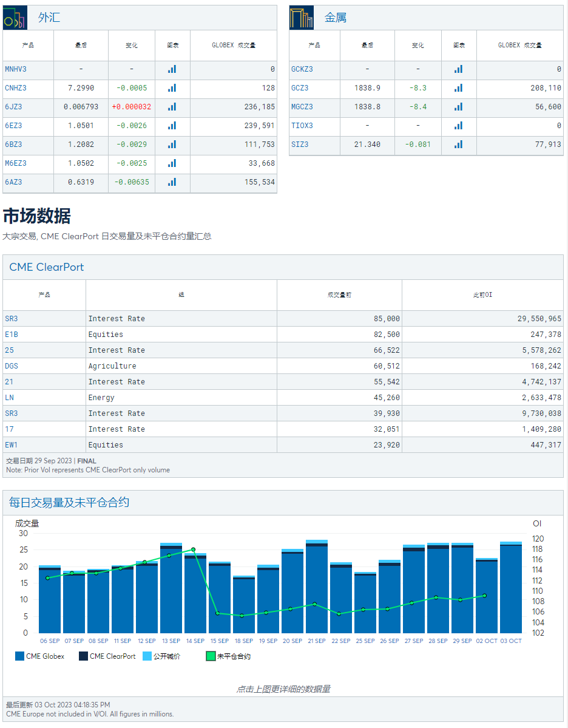Open chart icon for 6EZ3 row
This screenshot has width=568, height=728.
[172, 125]
